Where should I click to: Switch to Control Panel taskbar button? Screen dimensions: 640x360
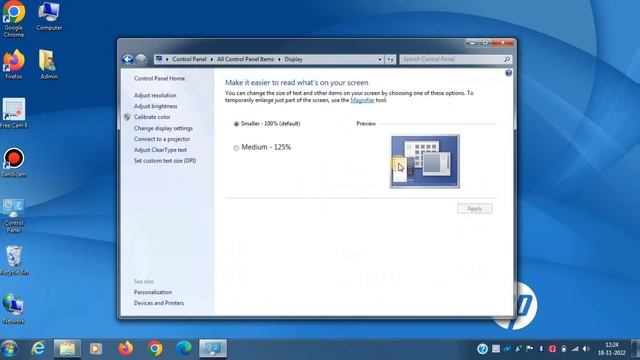pyautogui.click(x=213, y=349)
